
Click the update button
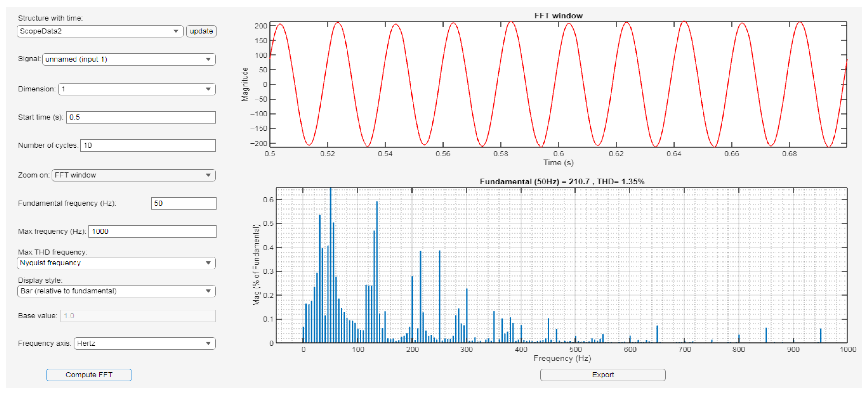201,31
